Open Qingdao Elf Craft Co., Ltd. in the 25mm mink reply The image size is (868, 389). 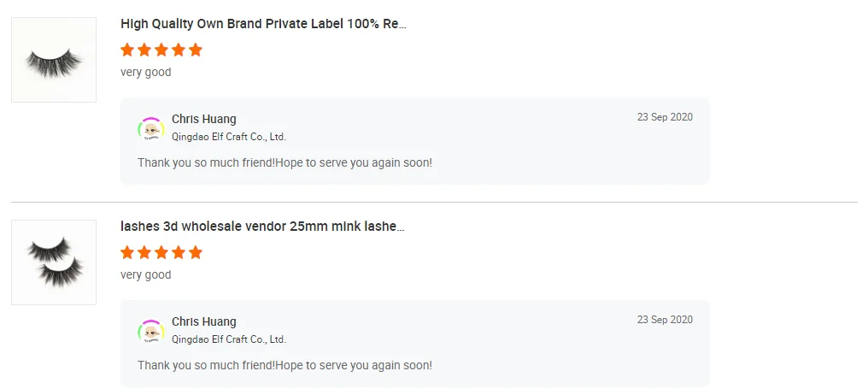coord(229,339)
